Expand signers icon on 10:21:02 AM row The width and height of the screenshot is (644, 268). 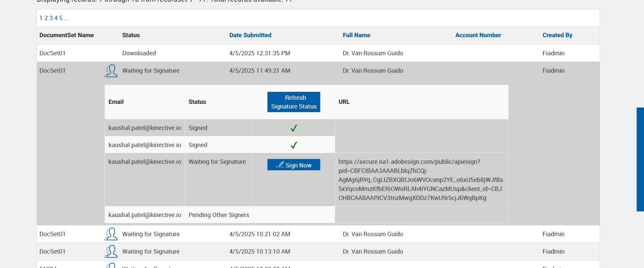(x=111, y=234)
